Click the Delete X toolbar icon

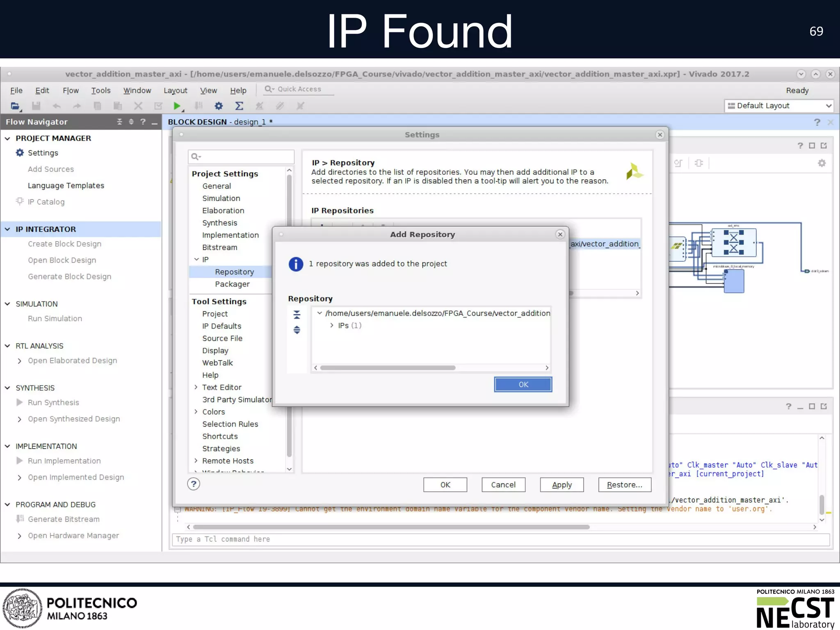138,106
